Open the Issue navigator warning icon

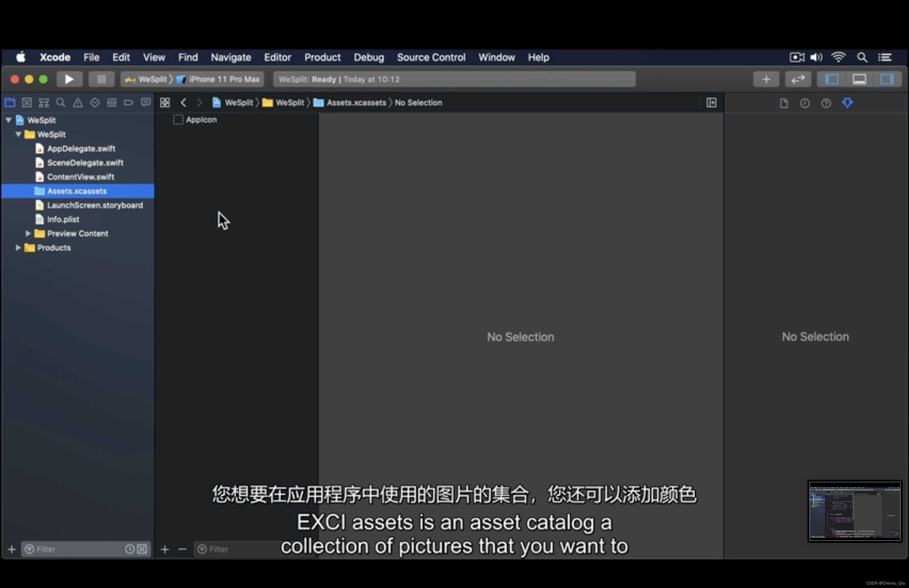pyautogui.click(x=78, y=102)
